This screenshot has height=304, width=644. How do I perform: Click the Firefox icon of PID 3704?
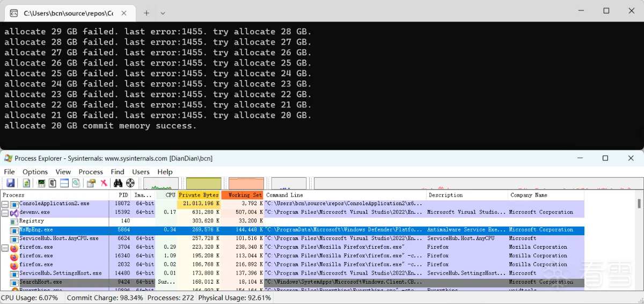click(14, 248)
